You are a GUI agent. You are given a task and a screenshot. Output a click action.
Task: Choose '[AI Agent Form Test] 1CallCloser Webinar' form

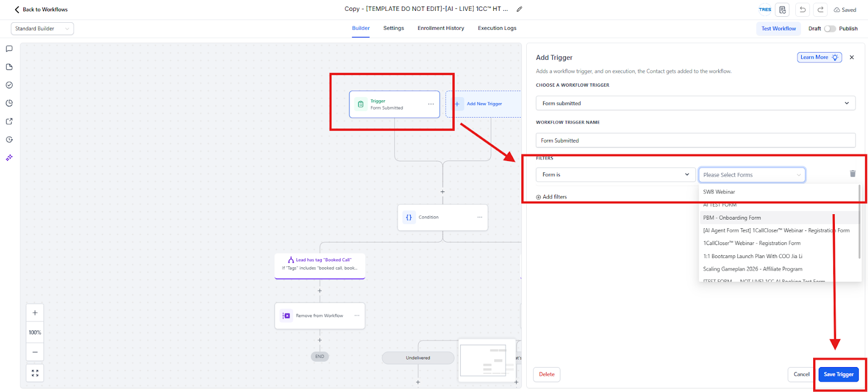[x=778, y=230]
